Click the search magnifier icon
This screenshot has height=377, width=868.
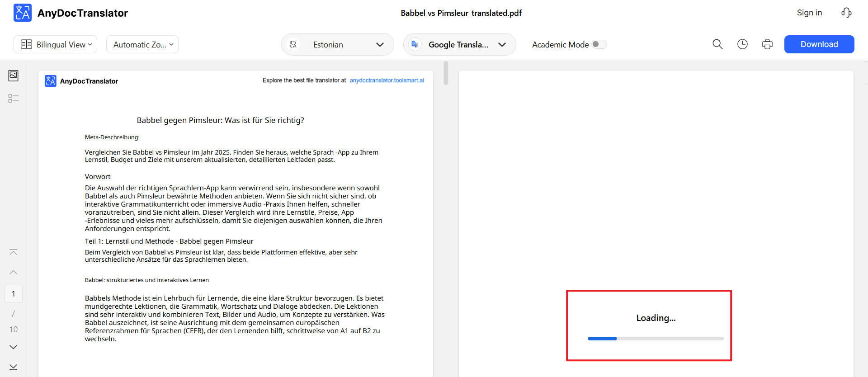[717, 44]
